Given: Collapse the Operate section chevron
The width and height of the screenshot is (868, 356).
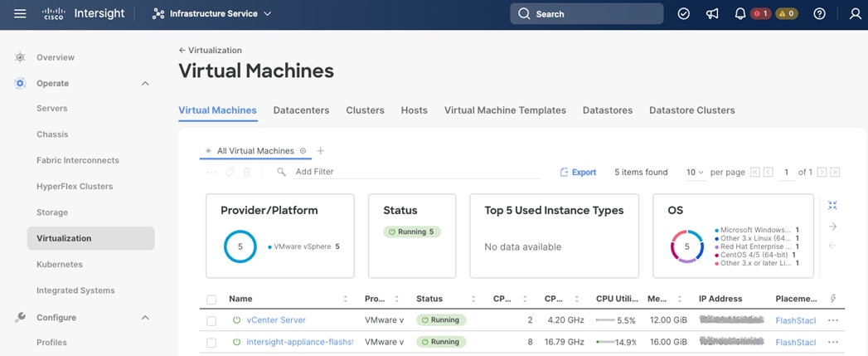Looking at the screenshot, I should 145,83.
